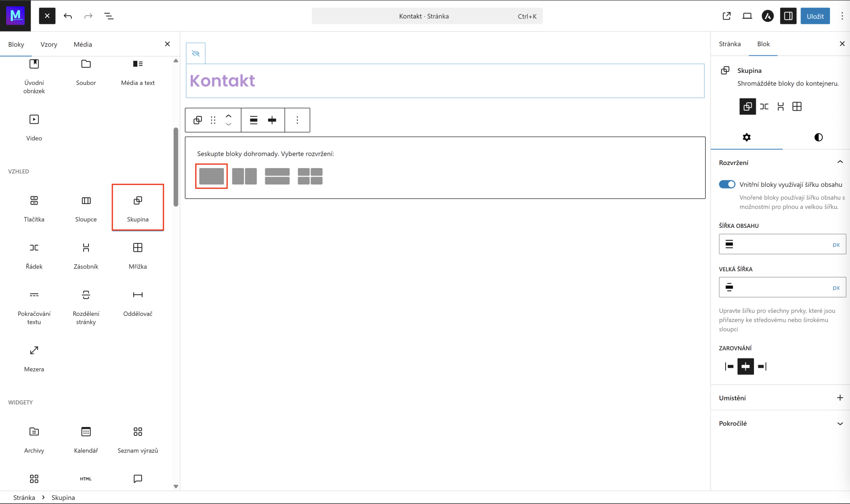Open the Styles half-circle tab icon

(818, 137)
